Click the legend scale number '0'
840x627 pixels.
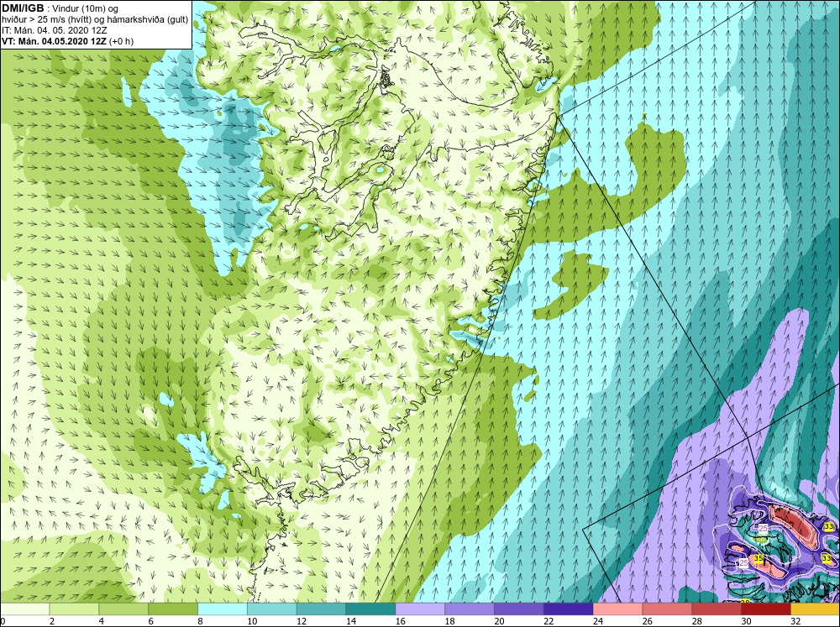tap(3, 621)
